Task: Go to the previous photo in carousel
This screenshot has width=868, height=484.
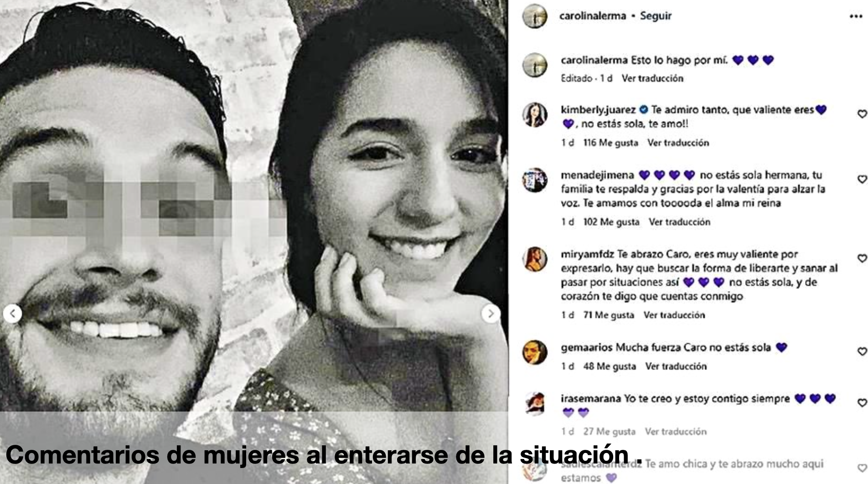Action: 13,314
